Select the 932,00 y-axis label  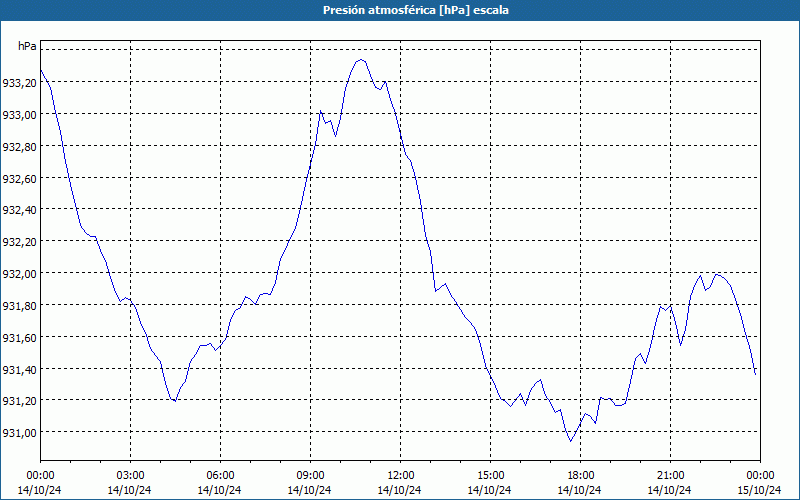20,273
